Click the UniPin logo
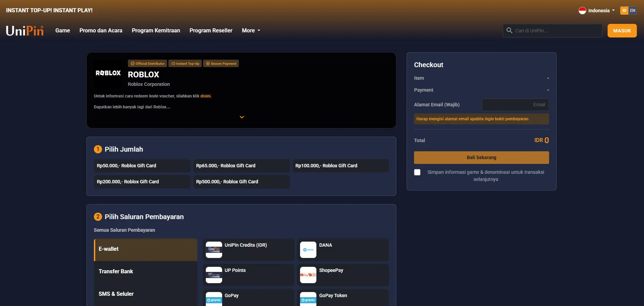This screenshot has width=644, height=306. [x=25, y=31]
